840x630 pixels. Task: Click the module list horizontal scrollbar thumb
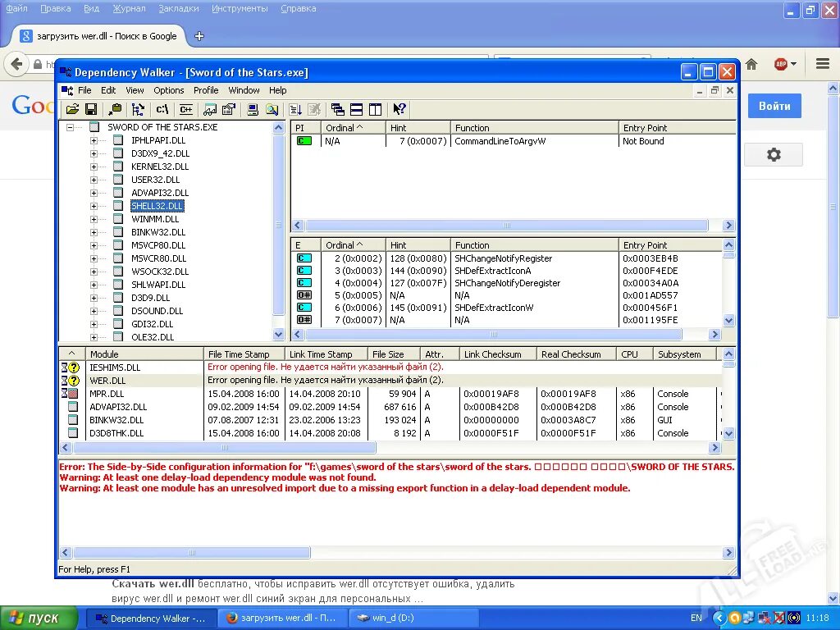[225, 447]
